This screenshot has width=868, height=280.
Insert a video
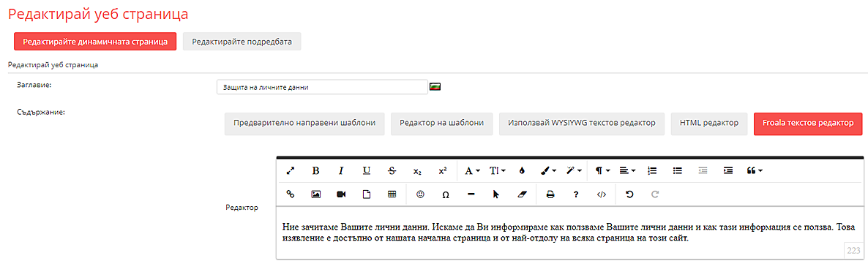pyautogui.click(x=341, y=194)
